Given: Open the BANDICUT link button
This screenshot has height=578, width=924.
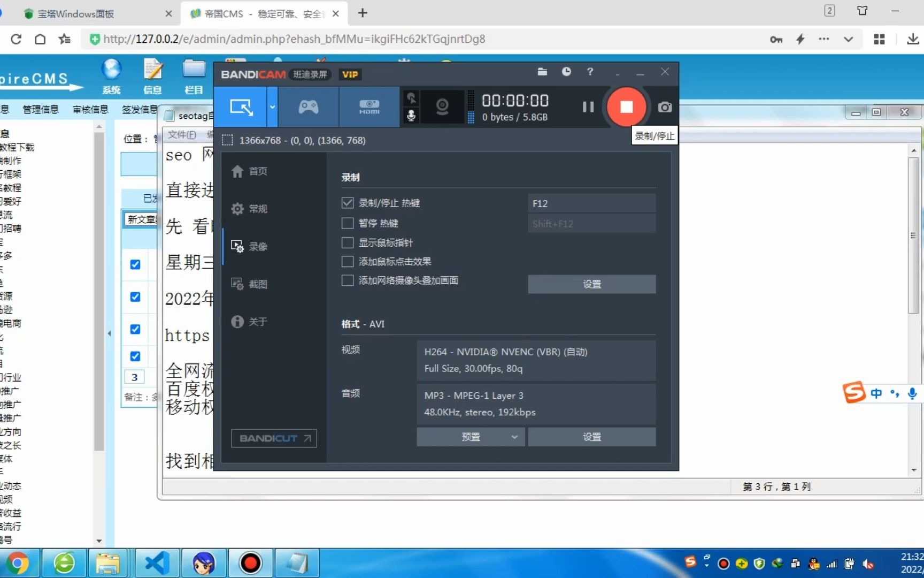Looking at the screenshot, I should pos(274,438).
